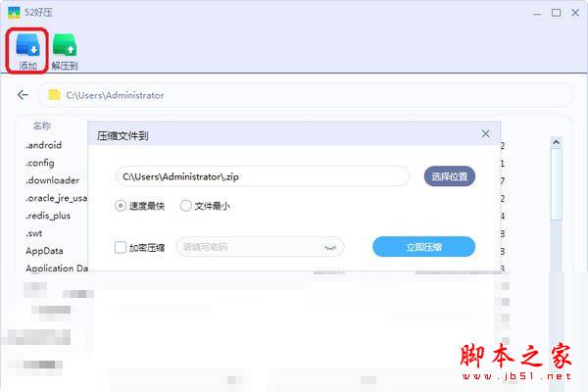This screenshot has height=392, width=588.
Task: Click the 解压到 (Extract to) toolbar icon
Action: pos(65,51)
